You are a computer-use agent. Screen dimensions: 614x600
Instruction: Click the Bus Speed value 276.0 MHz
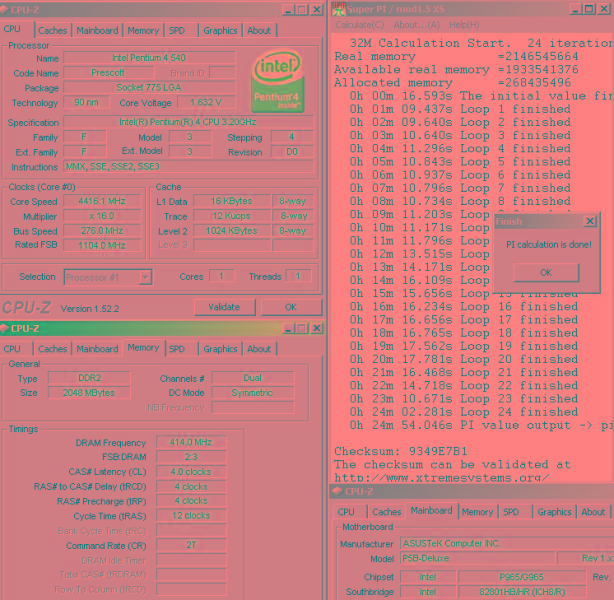(102, 231)
